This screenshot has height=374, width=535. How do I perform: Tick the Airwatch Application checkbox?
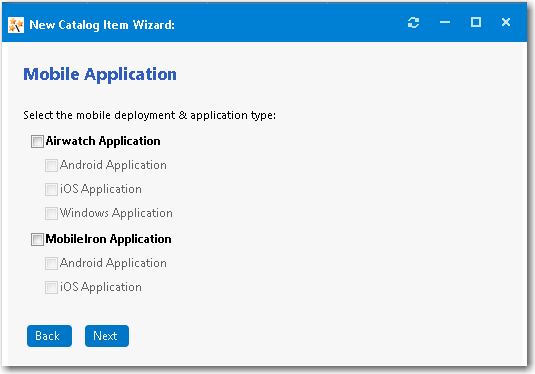tap(37, 141)
